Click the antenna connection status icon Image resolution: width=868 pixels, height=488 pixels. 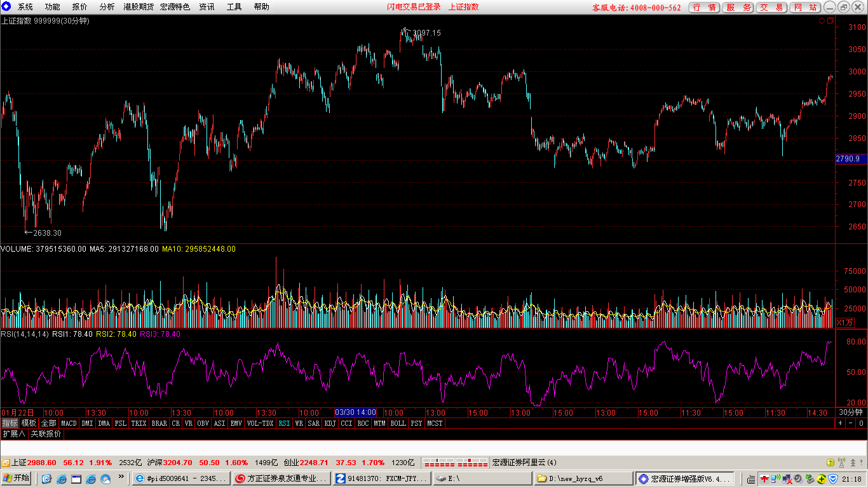pyautogui.click(x=841, y=463)
